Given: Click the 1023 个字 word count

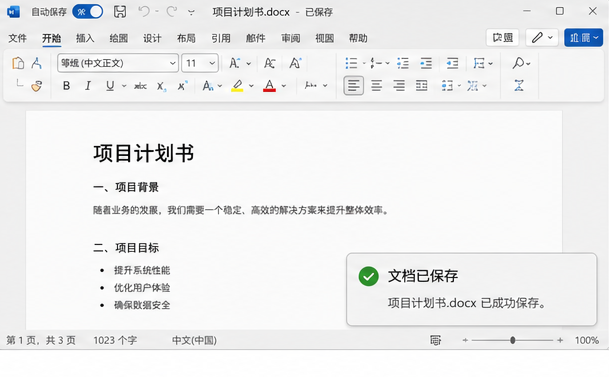Looking at the screenshot, I should click(115, 341).
